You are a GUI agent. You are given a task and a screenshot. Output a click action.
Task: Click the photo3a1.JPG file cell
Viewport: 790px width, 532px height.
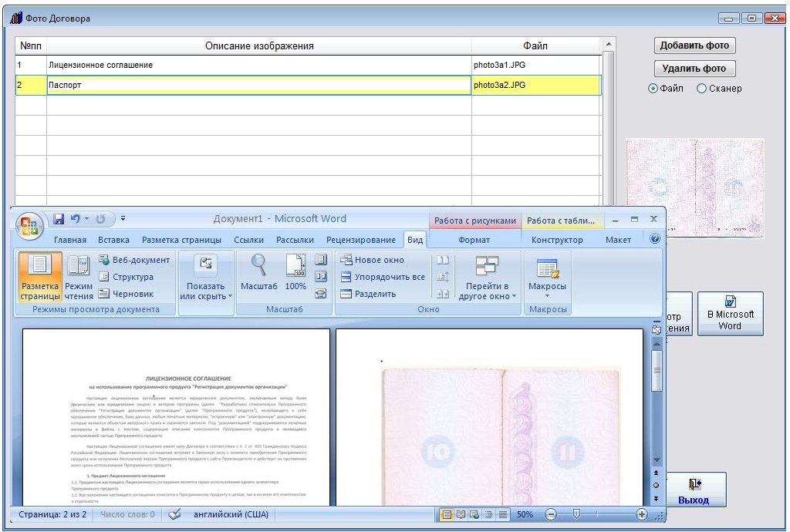pos(536,65)
